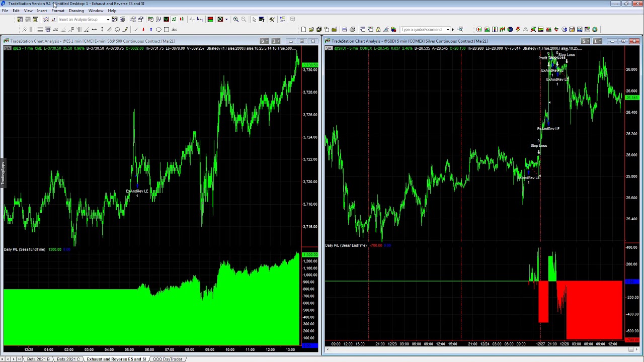Open the I dropdown on ES chart
This screenshot has width=644, height=362.
tap(276, 41)
